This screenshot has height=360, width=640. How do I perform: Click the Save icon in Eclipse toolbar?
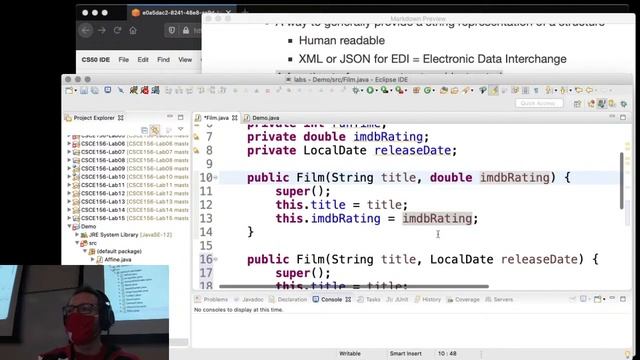pos(84,91)
